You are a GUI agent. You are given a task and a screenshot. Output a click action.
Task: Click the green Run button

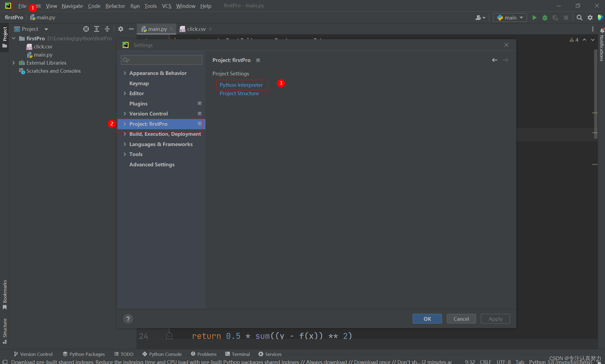tap(534, 18)
